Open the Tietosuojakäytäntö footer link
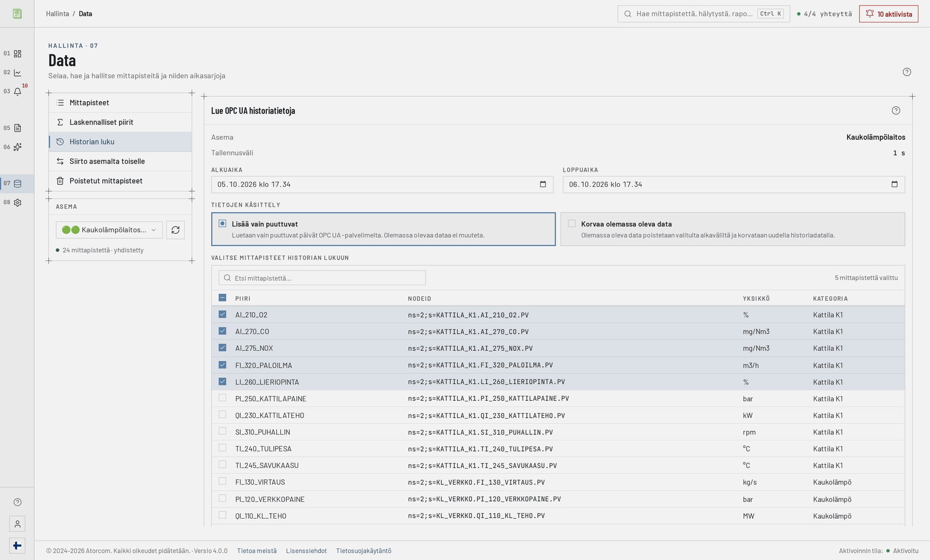This screenshot has width=930, height=560. click(364, 551)
